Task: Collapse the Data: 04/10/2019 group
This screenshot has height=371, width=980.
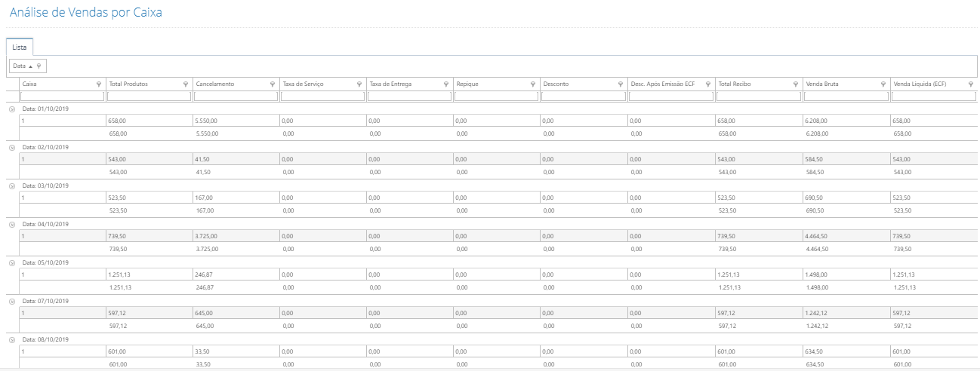Action: 12,224
